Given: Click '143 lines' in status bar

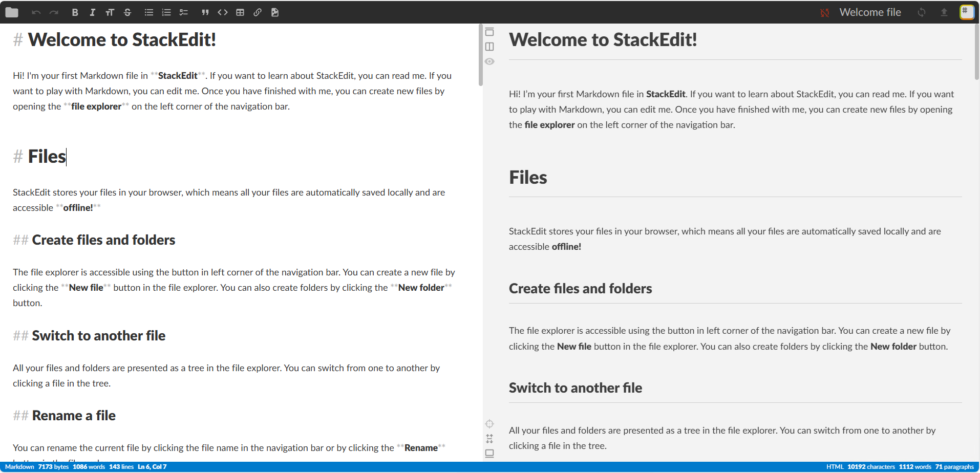Looking at the screenshot, I should pos(121,467).
